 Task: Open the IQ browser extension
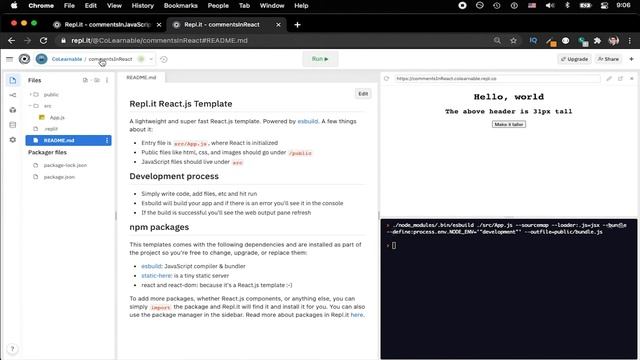pos(533,40)
